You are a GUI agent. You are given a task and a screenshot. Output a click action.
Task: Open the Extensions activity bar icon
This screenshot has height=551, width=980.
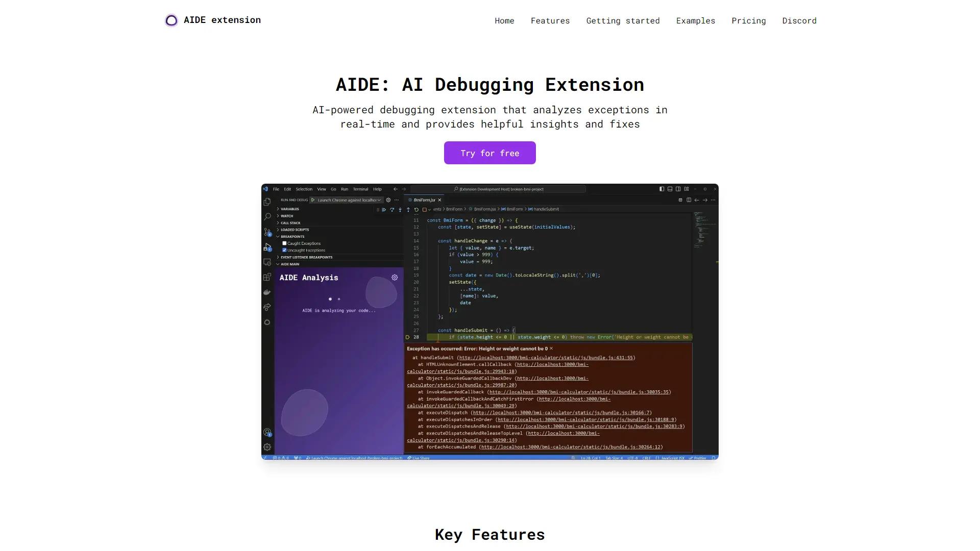(x=267, y=277)
